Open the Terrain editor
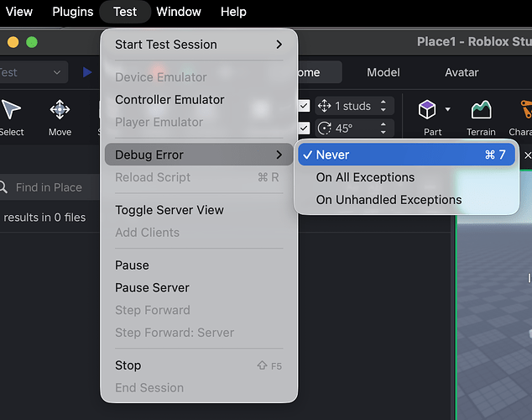Viewport: 532px width, 420px height. 481,109
